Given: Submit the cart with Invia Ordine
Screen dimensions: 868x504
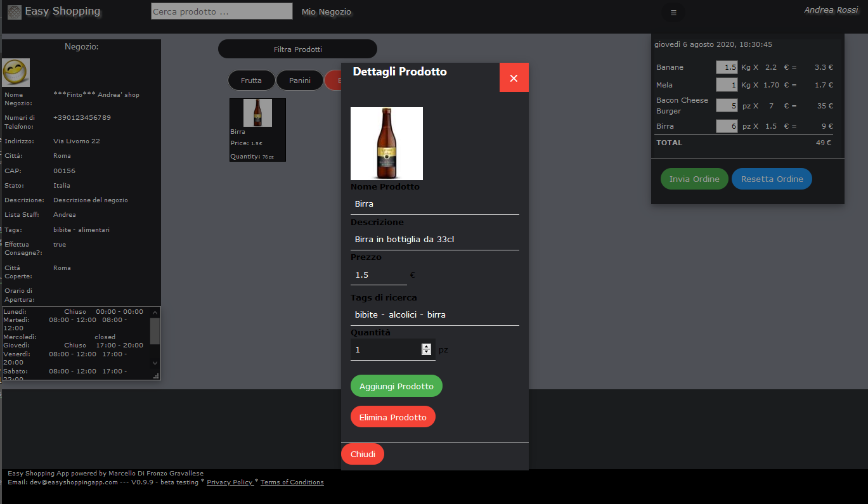Looking at the screenshot, I should (x=694, y=179).
